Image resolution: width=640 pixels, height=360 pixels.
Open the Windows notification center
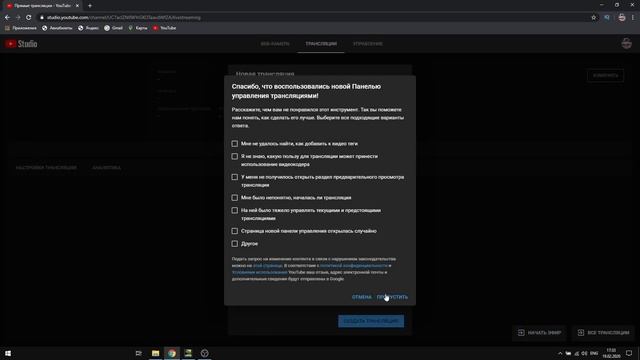(x=629, y=353)
